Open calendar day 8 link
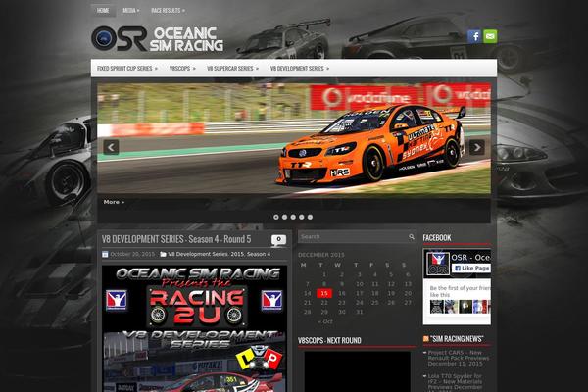Viewport: 588px width, 392px height. pyautogui.click(x=324, y=284)
